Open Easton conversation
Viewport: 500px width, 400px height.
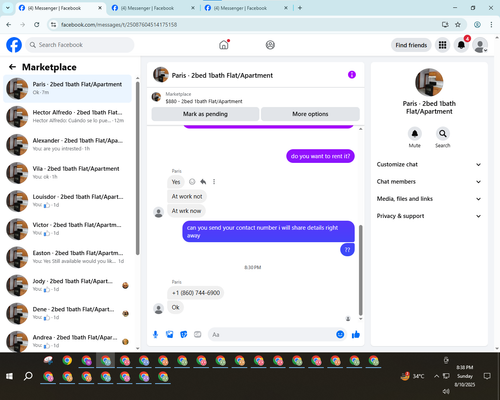click(x=67, y=257)
